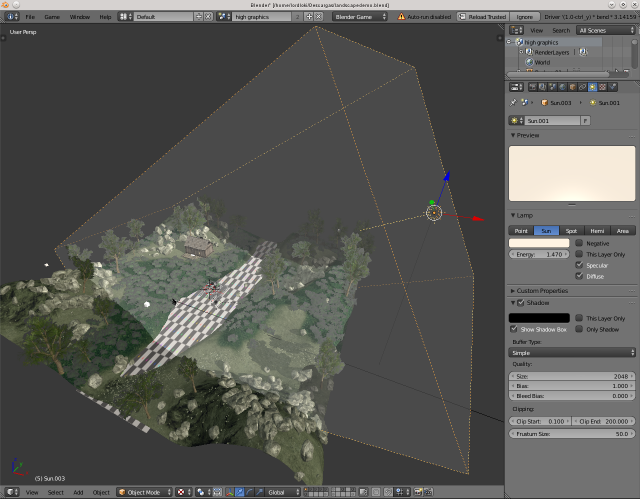Open the Render properties tab icon

click(x=532, y=87)
